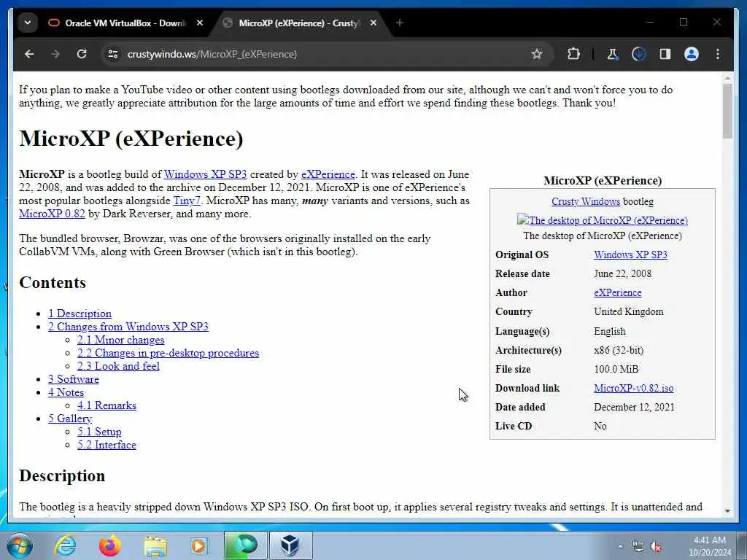Click the page vertical scrollbar thumb
Viewport: 747px width, 560px height.
[727, 112]
